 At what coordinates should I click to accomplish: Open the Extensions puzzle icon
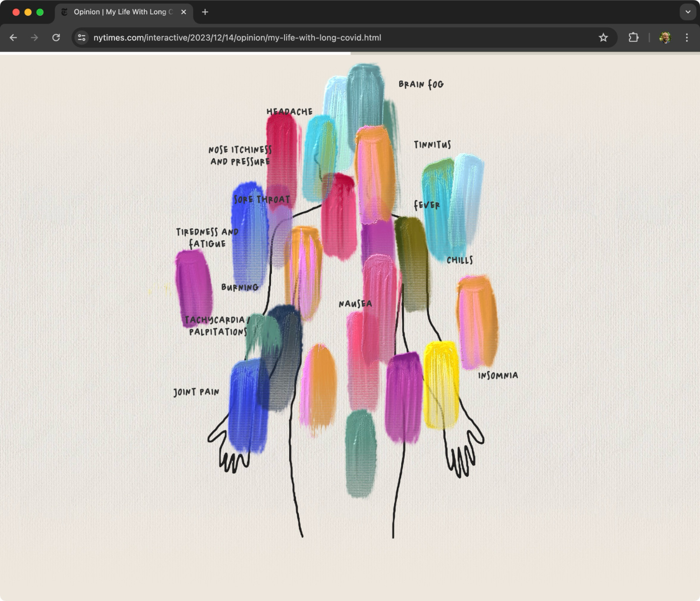pyautogui.click(x=633, y=37)
